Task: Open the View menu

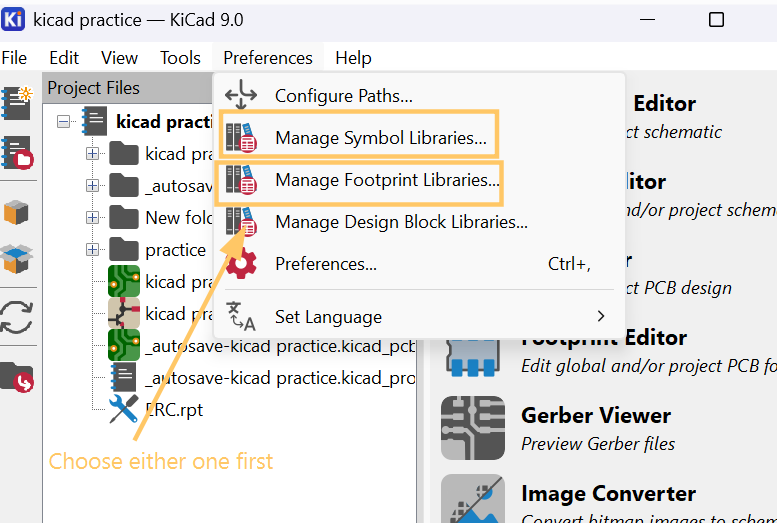Action: (x=119, y=58)
